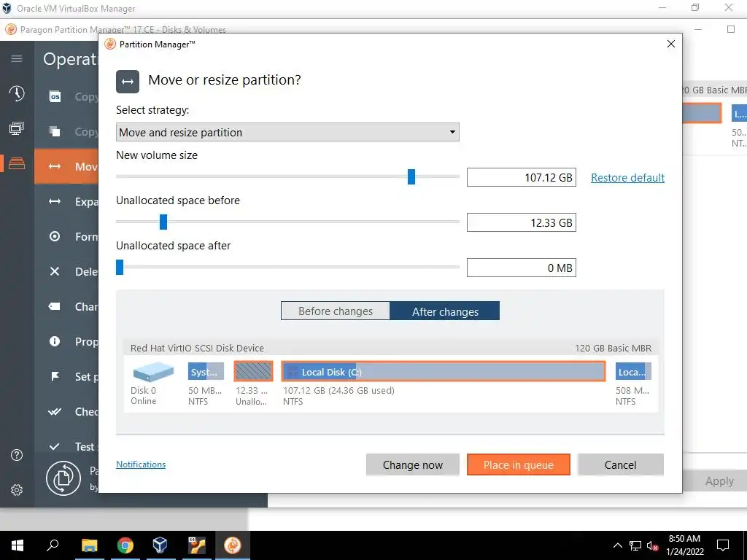Open help question mark icon

pos(17,455)
